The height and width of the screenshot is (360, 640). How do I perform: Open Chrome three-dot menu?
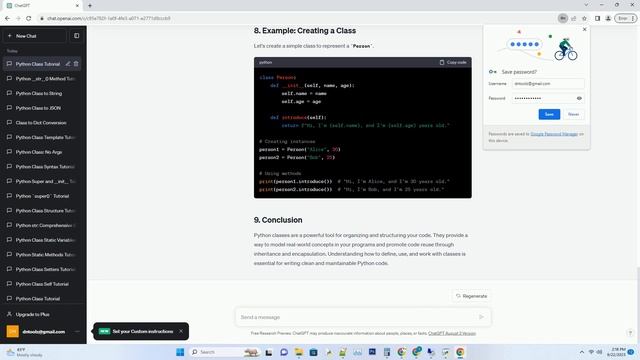coord(633,18)
